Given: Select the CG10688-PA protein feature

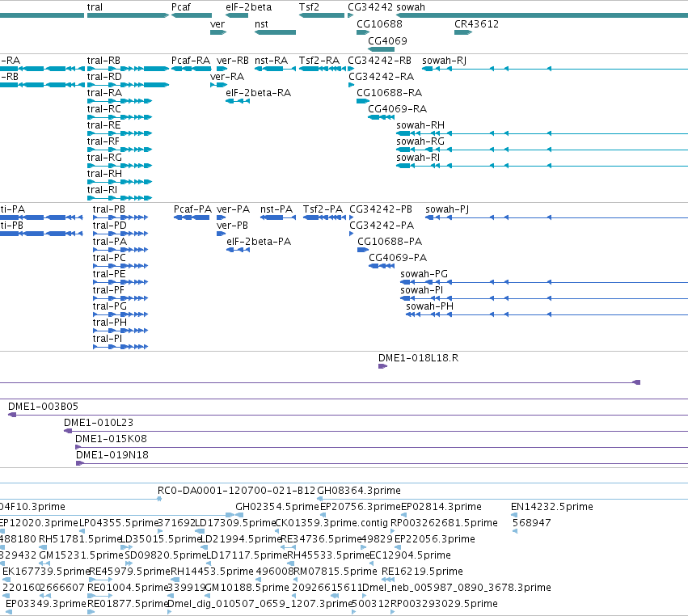Looking at the screenshot, I should [x=363, y=250].
